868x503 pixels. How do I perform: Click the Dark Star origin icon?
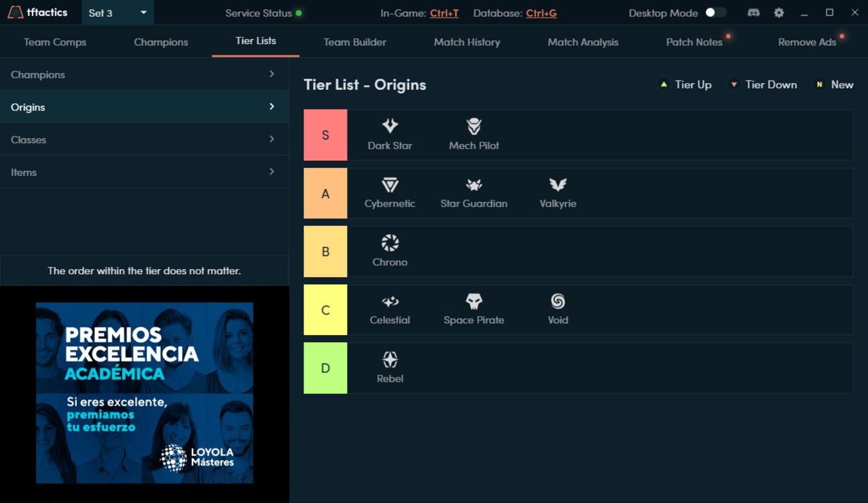point(390,126)
